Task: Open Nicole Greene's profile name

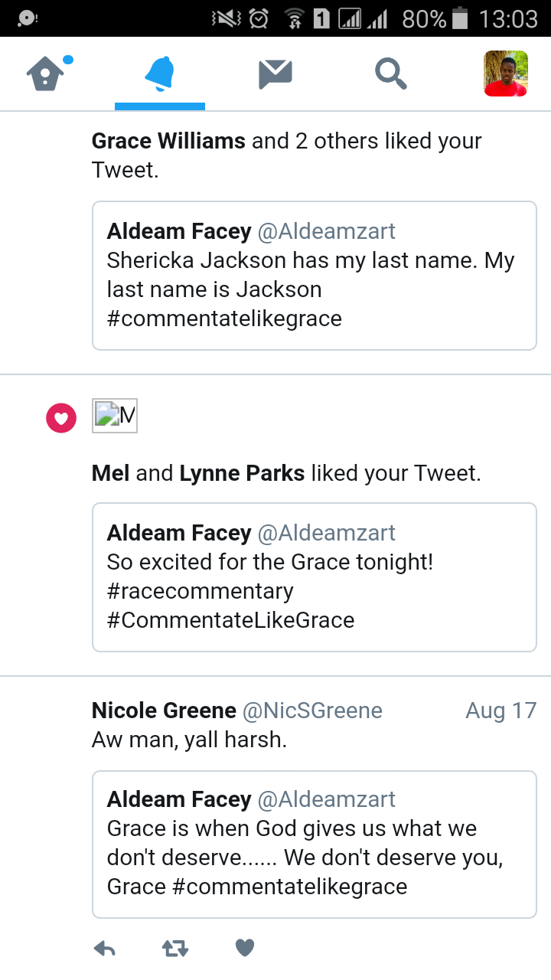Action: click(x=164, y=710)
